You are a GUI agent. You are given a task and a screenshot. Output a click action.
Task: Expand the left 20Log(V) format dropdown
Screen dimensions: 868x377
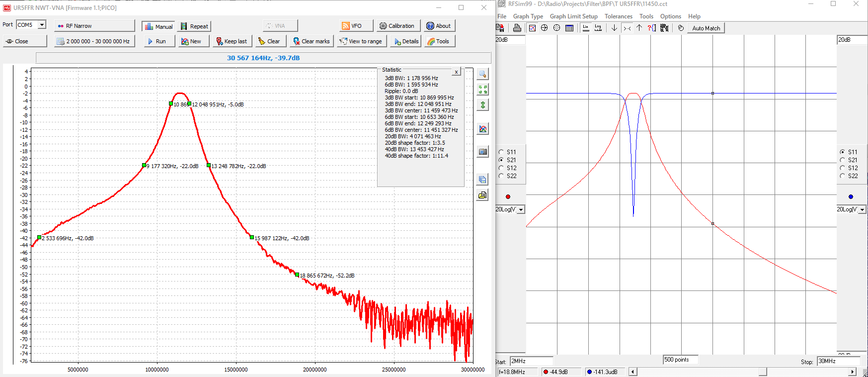coord(521,210)
